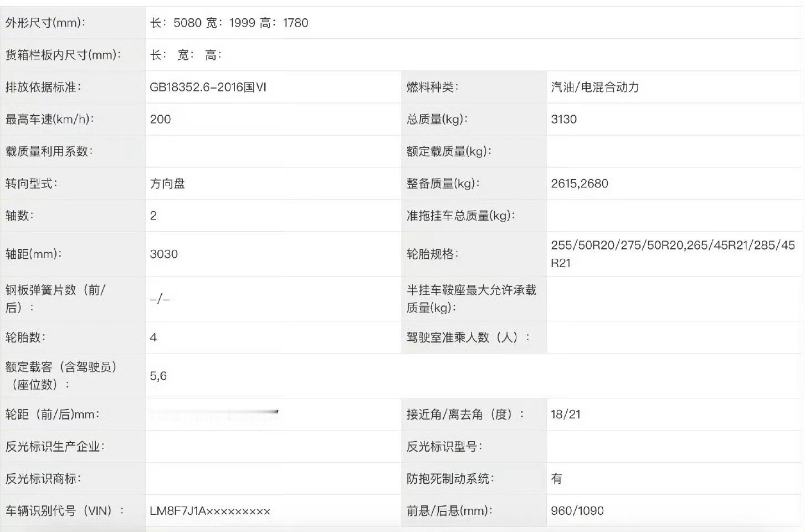This screenshot has width=805, height=532.
Task: Select the 整备质量(kg) label
Action: pos(443,183)
